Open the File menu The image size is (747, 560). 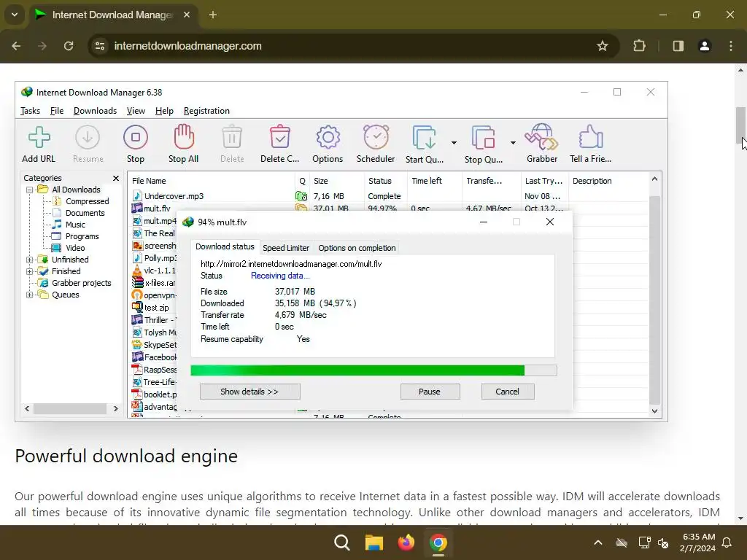tap(57, 111)
